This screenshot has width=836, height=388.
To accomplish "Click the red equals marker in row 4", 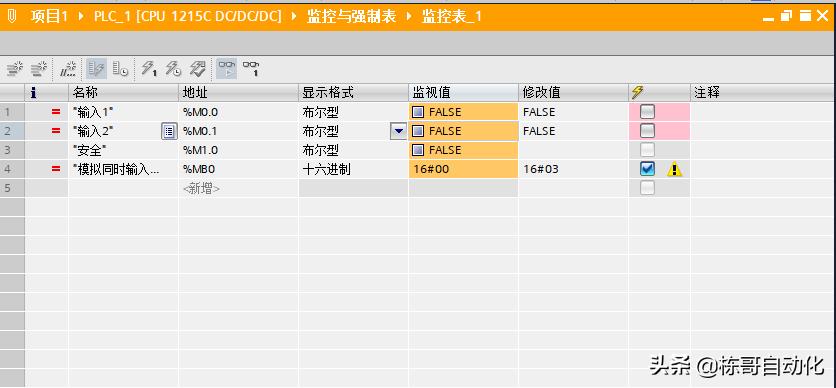I will click(x=56, y=169).
